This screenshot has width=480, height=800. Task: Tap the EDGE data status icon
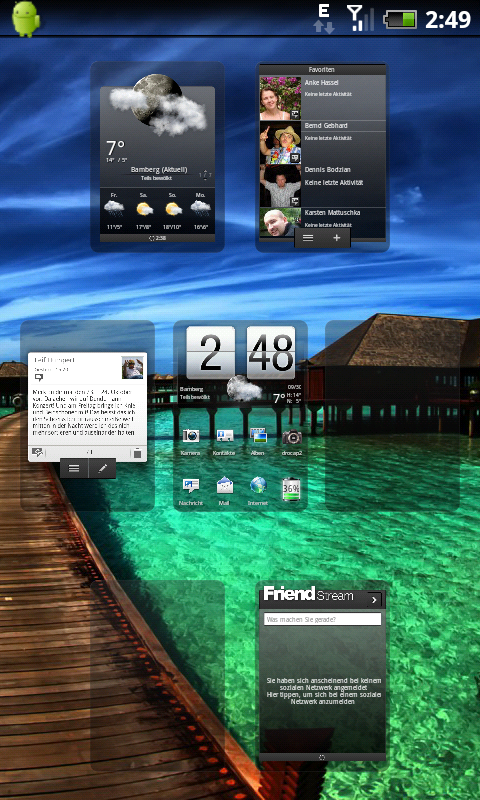point(324,19)
